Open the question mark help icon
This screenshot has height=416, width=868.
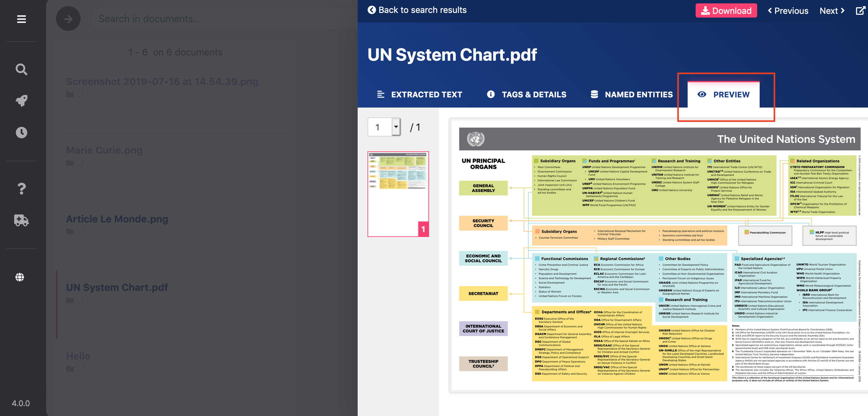click(21, 189)
